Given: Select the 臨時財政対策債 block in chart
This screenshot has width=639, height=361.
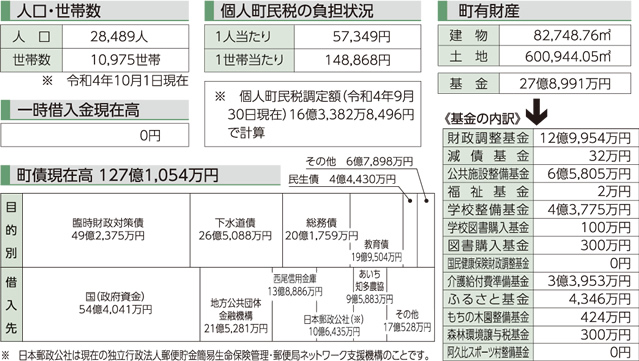Looking at the screenshot, I should point(106,230).
